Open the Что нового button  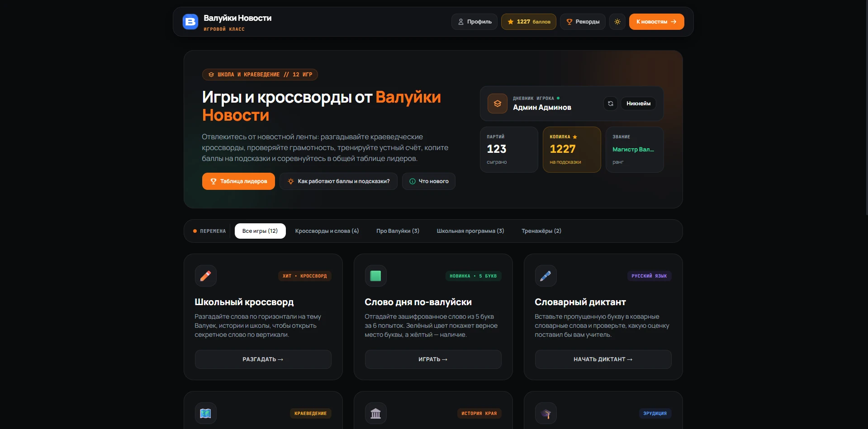(429, 181)
